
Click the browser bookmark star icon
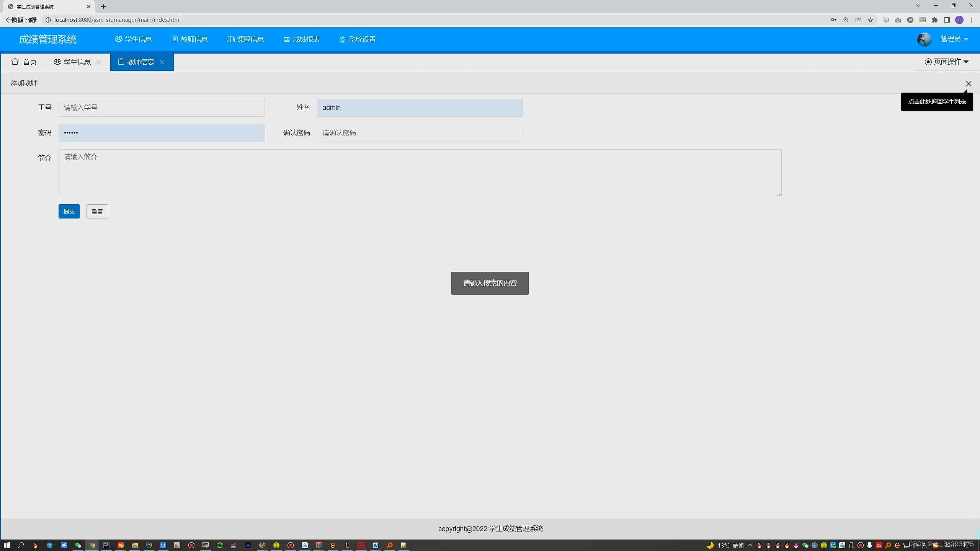click(x=871, y=20)
